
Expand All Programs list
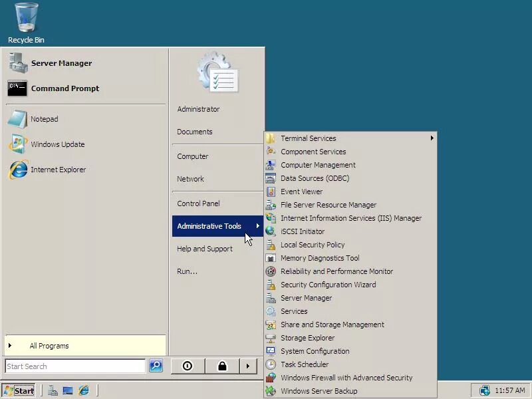(x=86, y=346)
